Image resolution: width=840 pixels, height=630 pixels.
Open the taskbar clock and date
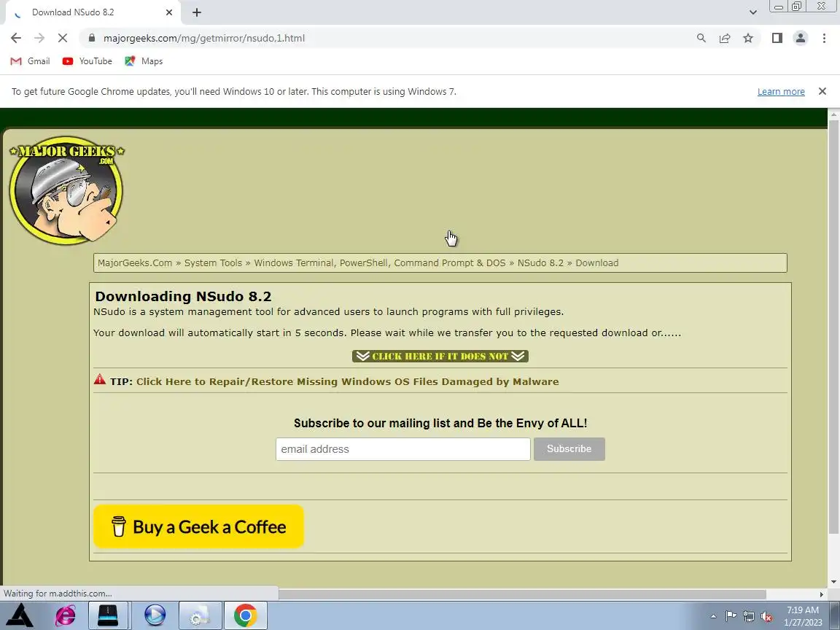click(803, 616)
